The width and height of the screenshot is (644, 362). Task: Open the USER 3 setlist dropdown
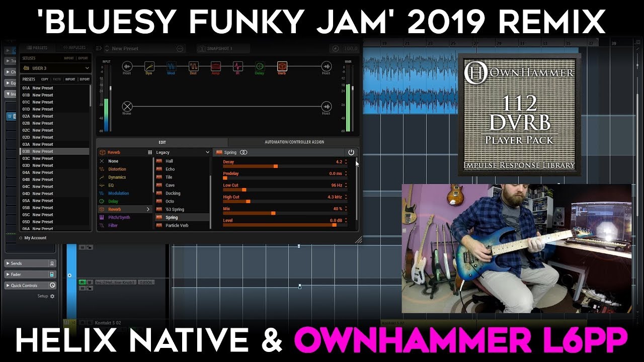(56, 68)
